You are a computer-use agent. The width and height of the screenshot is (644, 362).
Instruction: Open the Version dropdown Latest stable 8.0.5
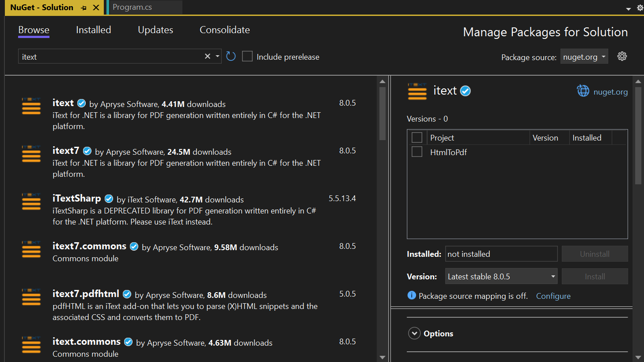501,276
